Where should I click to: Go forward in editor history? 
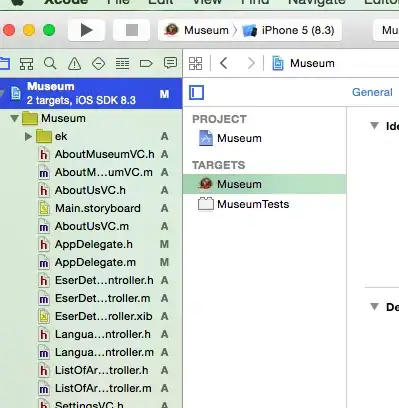[251, 63]
